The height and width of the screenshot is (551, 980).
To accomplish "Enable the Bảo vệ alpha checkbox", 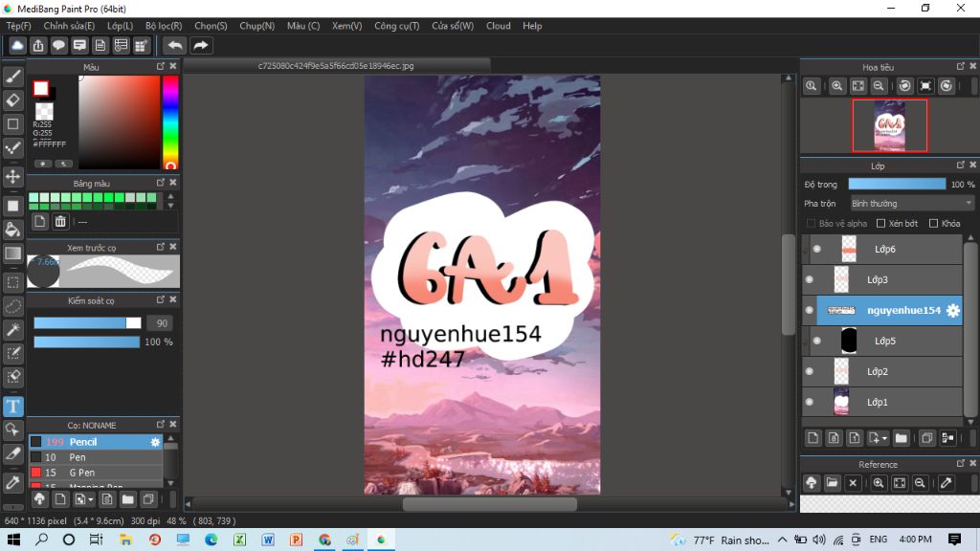I will click(x=811, y=224).
